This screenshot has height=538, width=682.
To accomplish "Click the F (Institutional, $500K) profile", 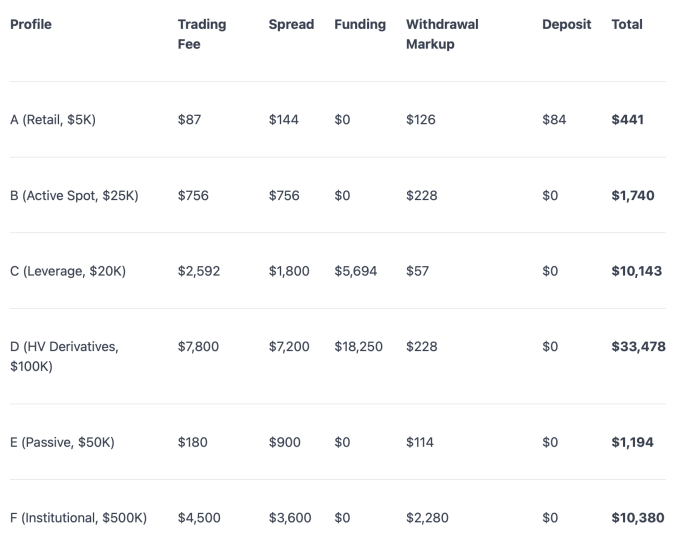I will tap(78, 518).
